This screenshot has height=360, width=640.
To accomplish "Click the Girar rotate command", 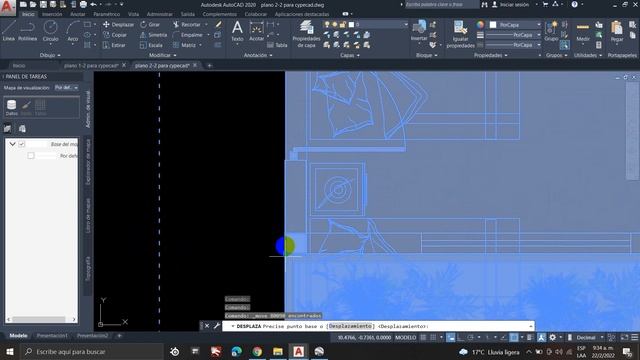I will (x=150, y=24).
